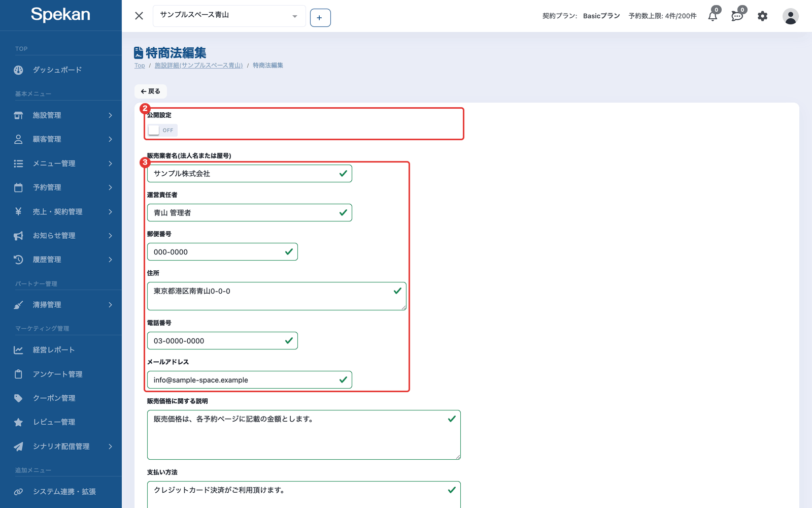Click the 住所 textarea with 東京都港区南青山0-0-0
Screen dimensions: 812x508
[x=277, y=296]
